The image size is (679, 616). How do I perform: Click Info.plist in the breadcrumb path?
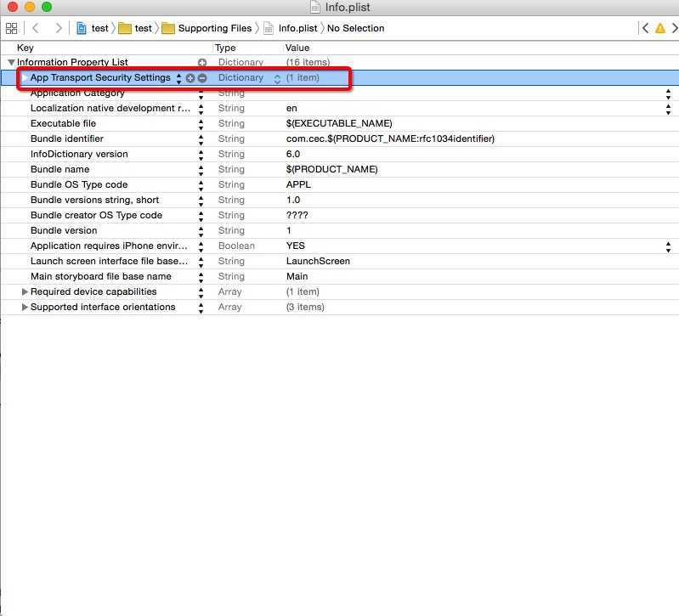tap(290, 28)
